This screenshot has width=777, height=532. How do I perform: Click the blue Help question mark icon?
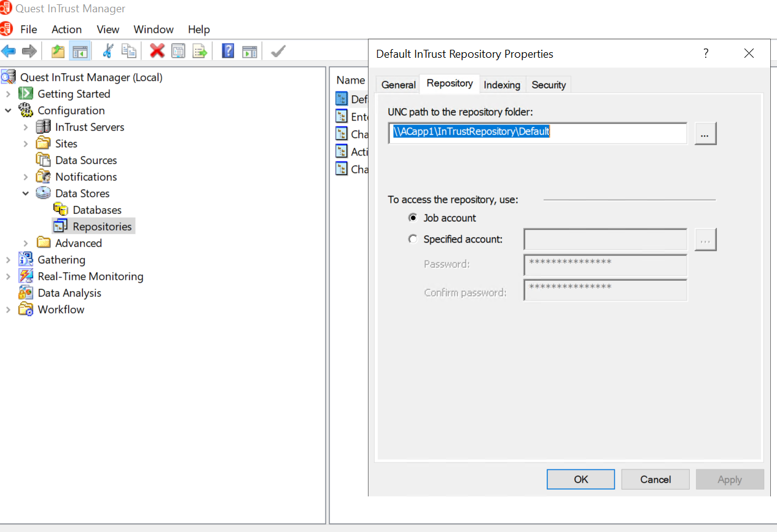pos(228,51)
